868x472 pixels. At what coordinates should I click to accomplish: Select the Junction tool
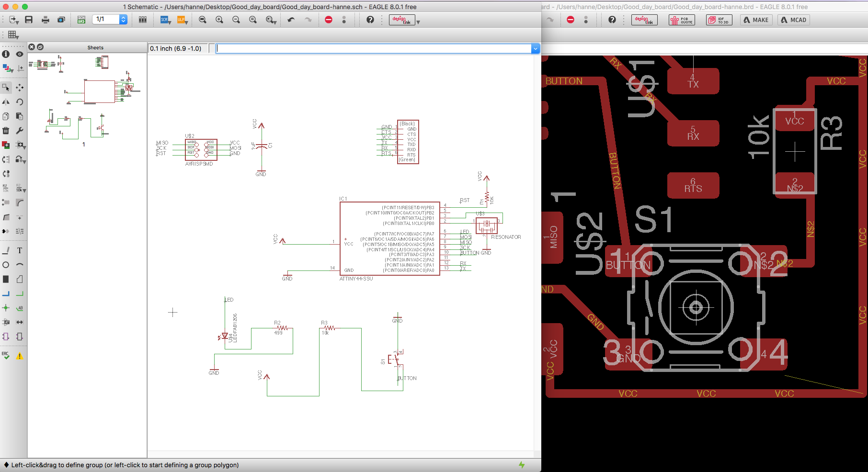[6, 308]
